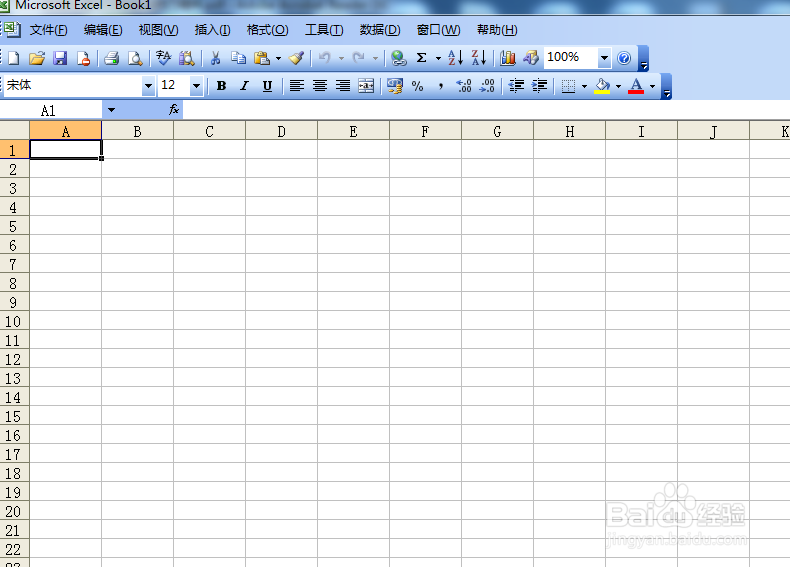Open the 100% zoom dropdown

point(604,58)
